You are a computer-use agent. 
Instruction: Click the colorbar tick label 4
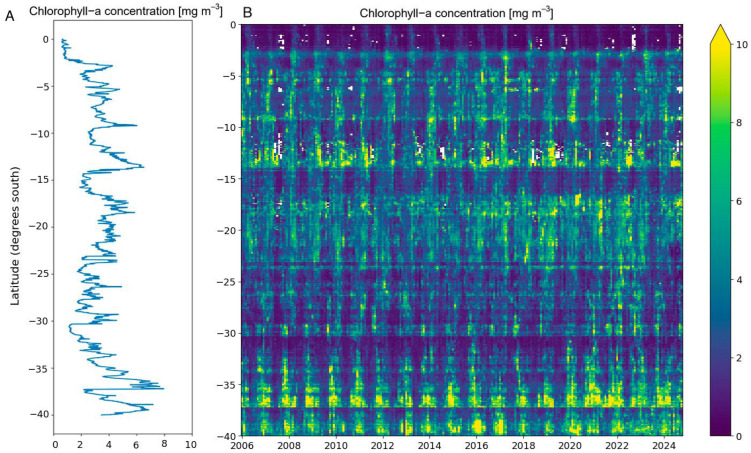coord(739,280)
